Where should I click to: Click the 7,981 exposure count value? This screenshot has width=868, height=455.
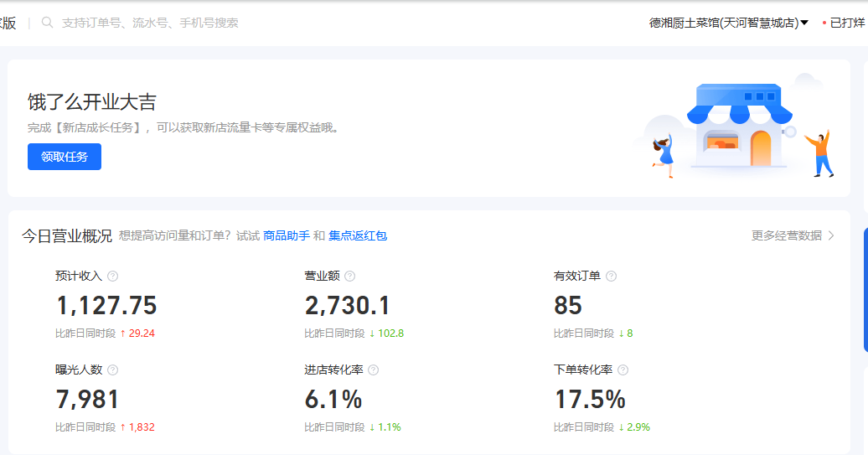coord(87,400)
